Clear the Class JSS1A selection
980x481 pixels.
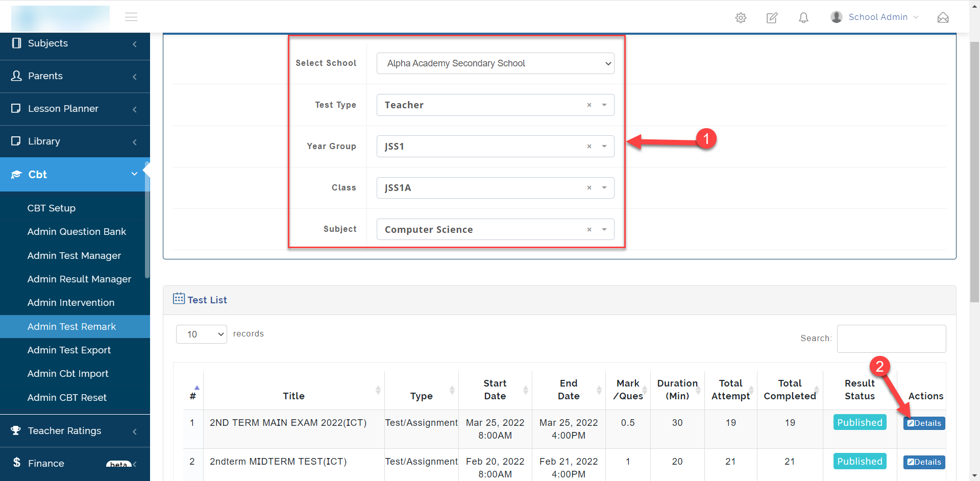click(589, 187)
